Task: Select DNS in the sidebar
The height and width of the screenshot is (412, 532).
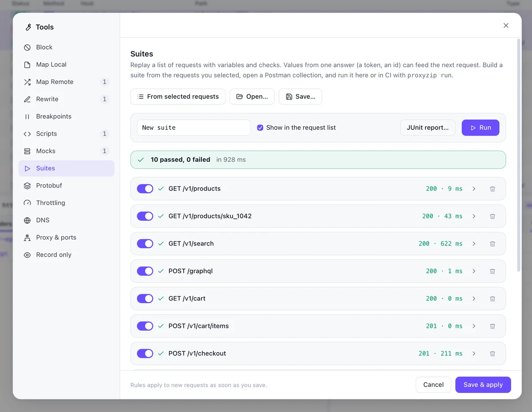Action: tap(66, 220)
